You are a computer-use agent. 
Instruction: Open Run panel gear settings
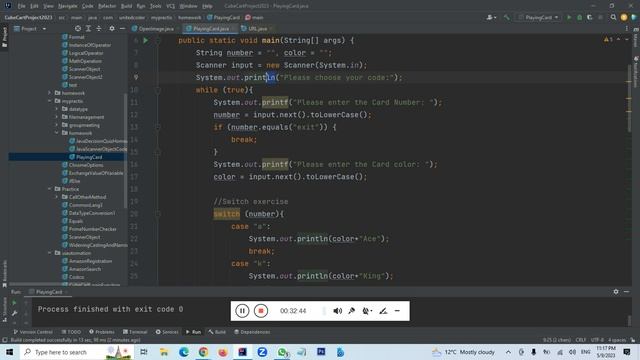click(616, 291)
